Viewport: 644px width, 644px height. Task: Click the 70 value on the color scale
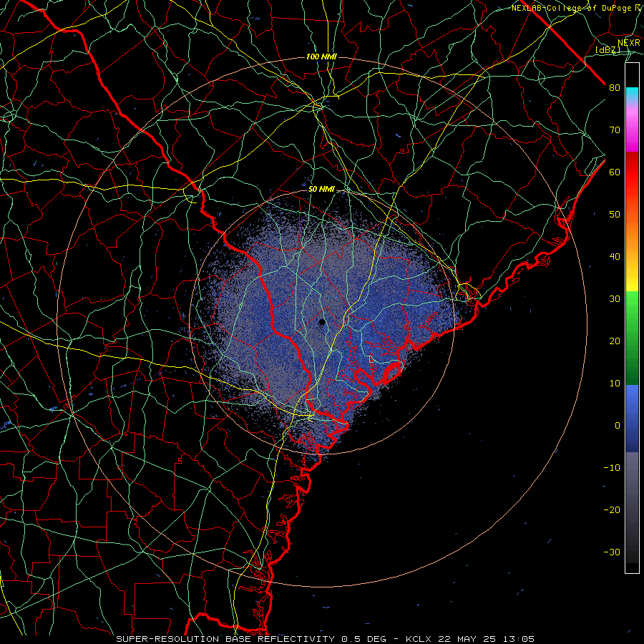615,130
